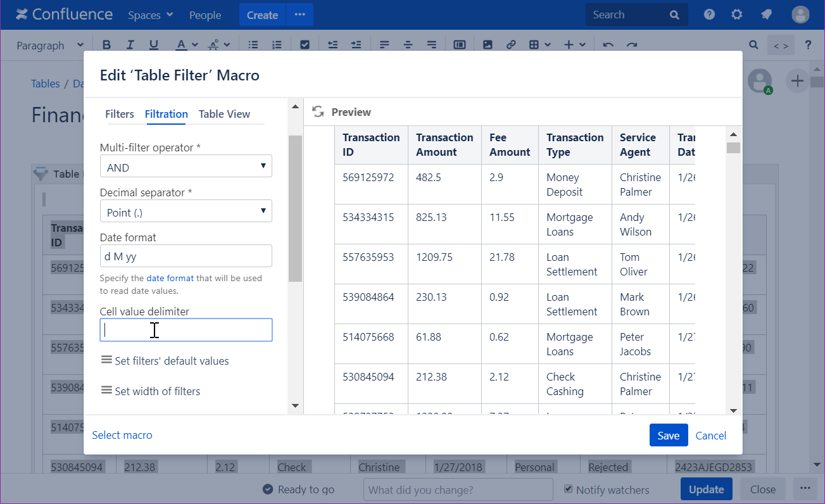Click the Ready to go status toggle
Viewport: 825px width, 504px height.
coord(268,489)
